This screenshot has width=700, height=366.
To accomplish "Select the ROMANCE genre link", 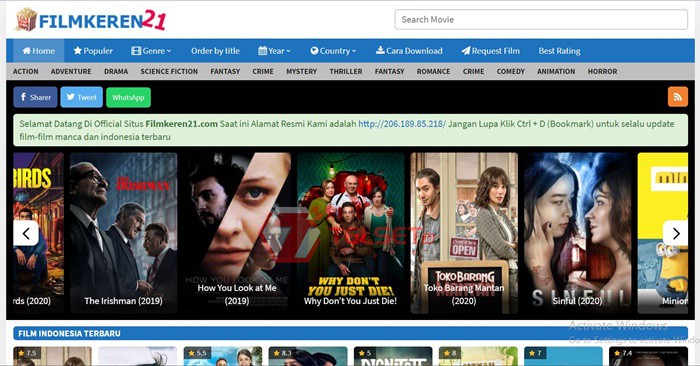I will click(x=433, y=71).
